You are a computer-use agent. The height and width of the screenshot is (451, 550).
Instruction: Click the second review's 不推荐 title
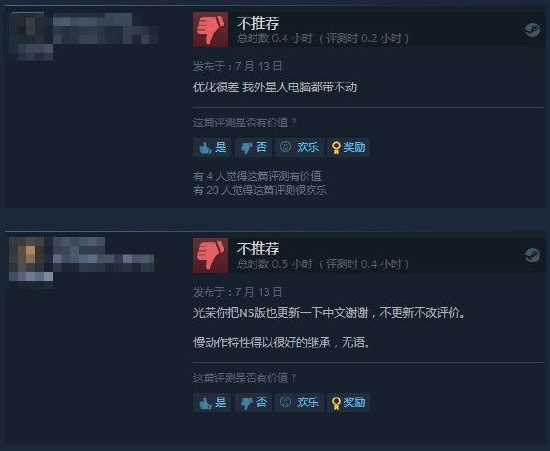258,249
